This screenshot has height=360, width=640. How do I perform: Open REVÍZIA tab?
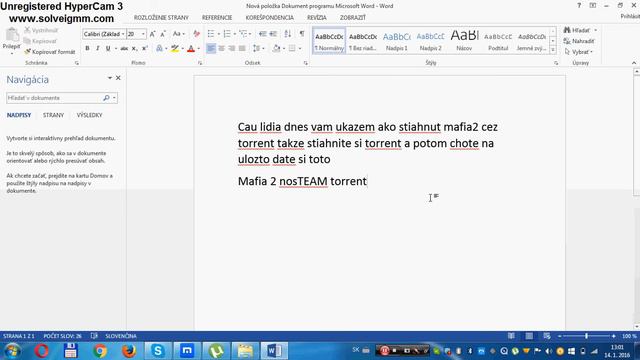point(317,18)
